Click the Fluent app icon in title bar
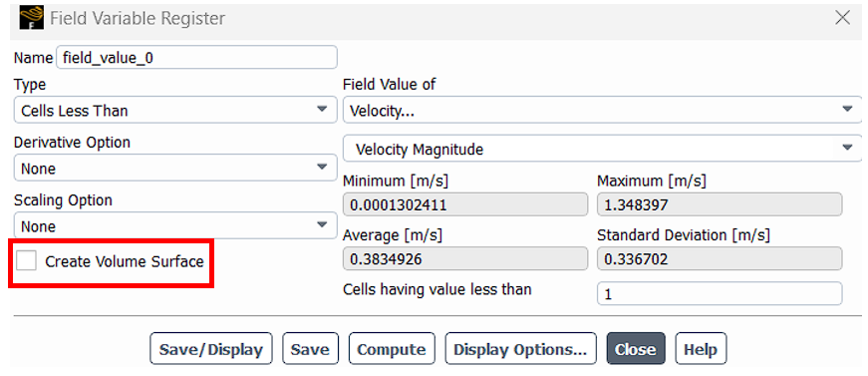Screen dimensions: 868x376 point(31,18)
